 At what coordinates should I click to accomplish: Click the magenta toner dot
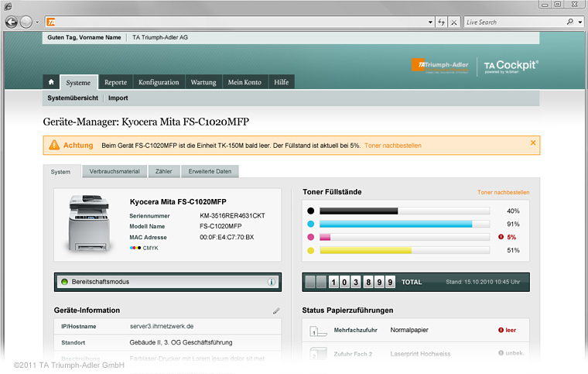pos(310,237)
